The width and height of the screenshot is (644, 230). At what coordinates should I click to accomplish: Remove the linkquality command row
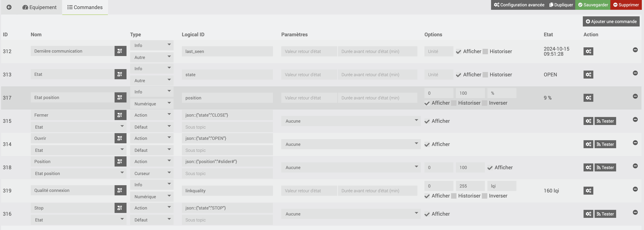coord(635,189)
